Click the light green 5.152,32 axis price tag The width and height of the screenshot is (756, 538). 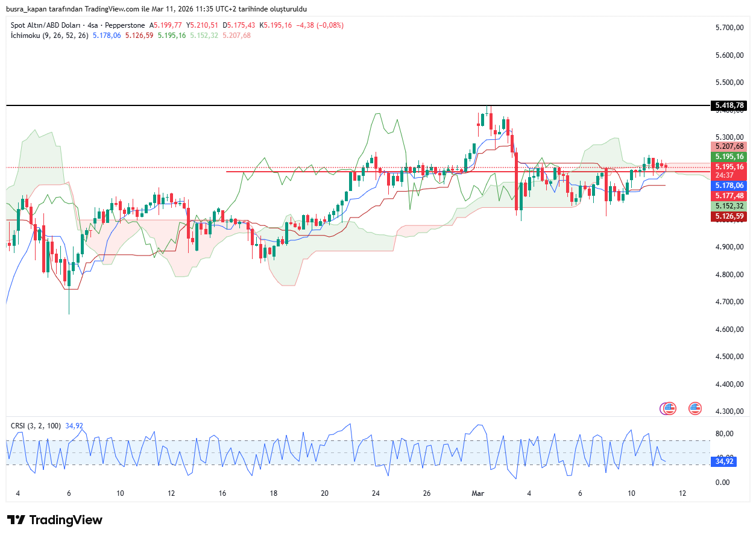(x=729, y=206)
